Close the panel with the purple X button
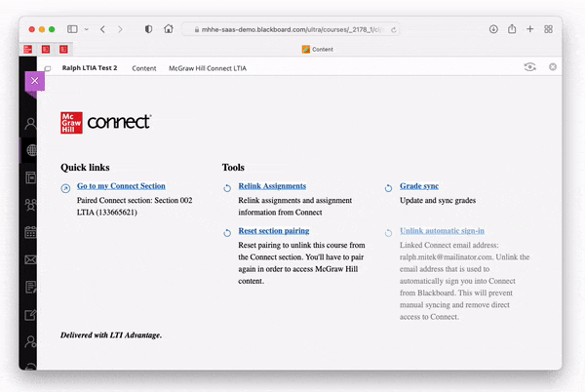Viewport: 585px width, 392px height. click(x=34, y=81)
